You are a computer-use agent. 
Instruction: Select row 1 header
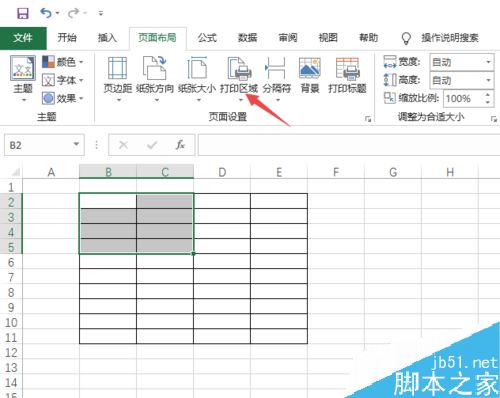coord(11,187)
